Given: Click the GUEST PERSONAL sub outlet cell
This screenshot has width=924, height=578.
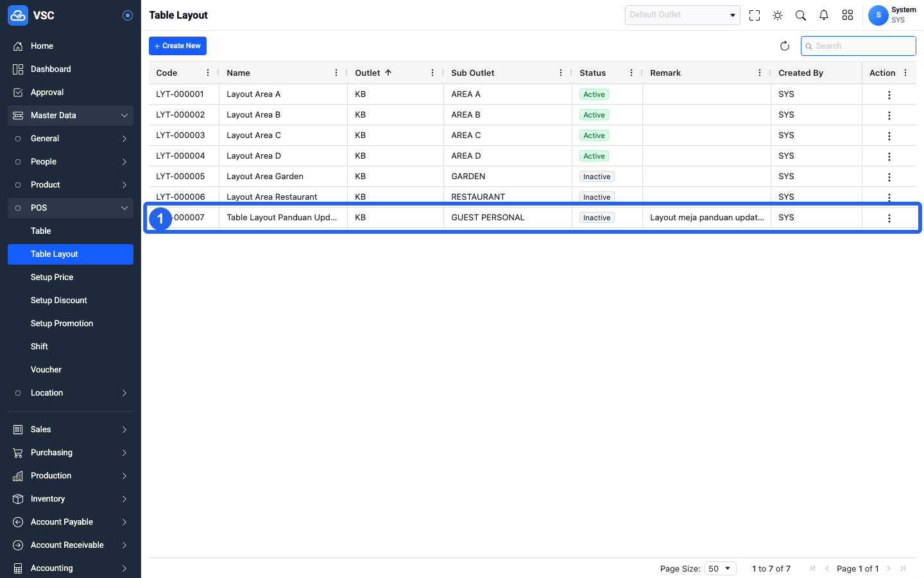Looking at the screenshot, I should point(508,218).
